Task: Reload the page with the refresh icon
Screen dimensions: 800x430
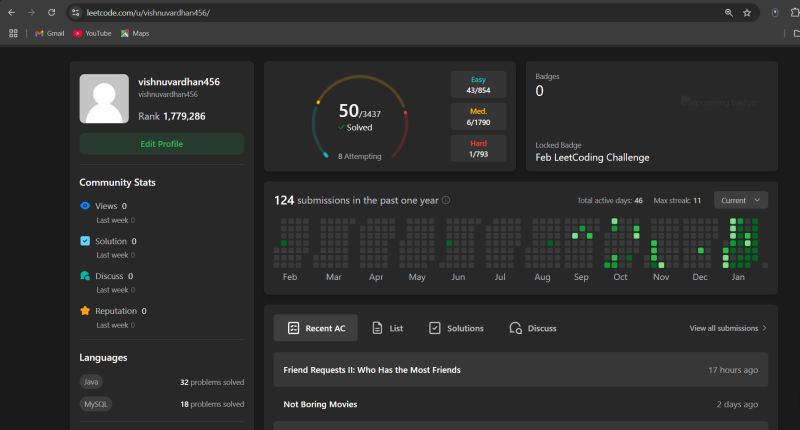Action: pyautogui.click(x=52, y=13)
